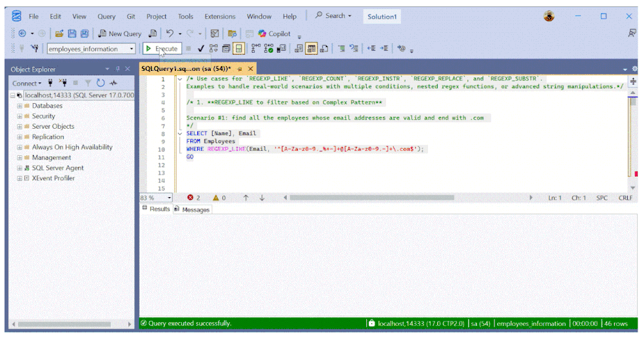
Task: Click the Uncomment selected lines icon
Action: point(354,48)
